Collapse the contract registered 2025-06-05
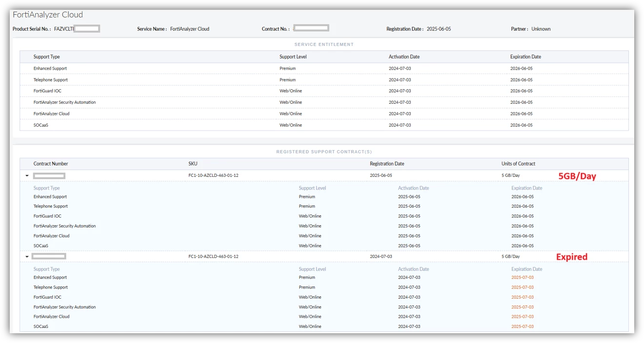The width and height of the screenshot is (644, 343). coord(27,175)
